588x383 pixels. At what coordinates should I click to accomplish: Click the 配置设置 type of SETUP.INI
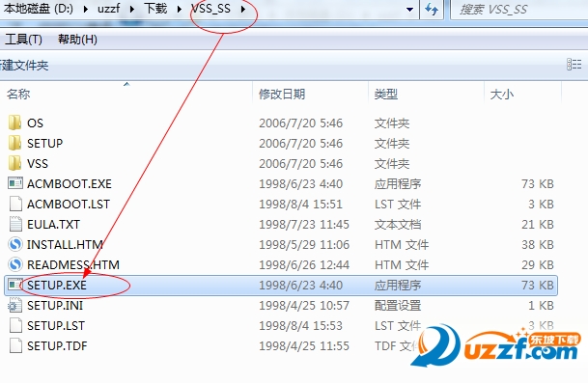(x=398, y=305)
